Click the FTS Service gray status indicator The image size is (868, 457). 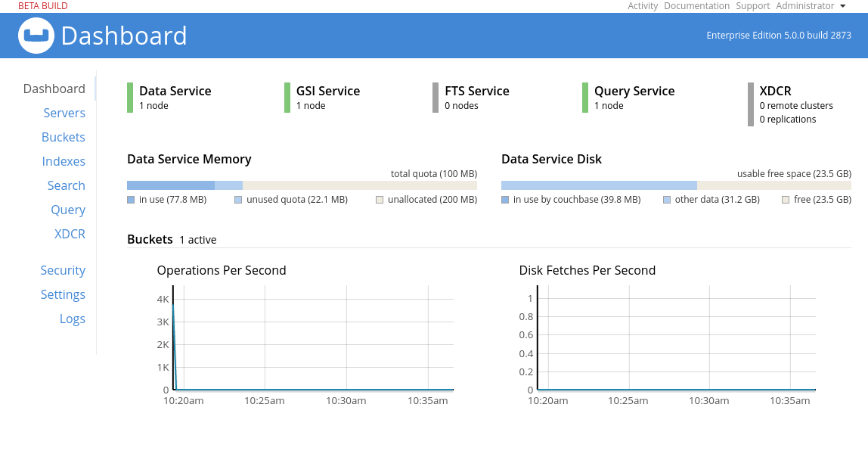(436, 98)
